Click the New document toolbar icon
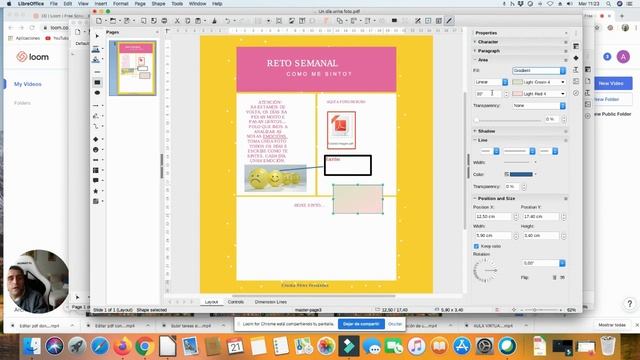The width and height of the screenshot is (640, 360). point(98,20)
